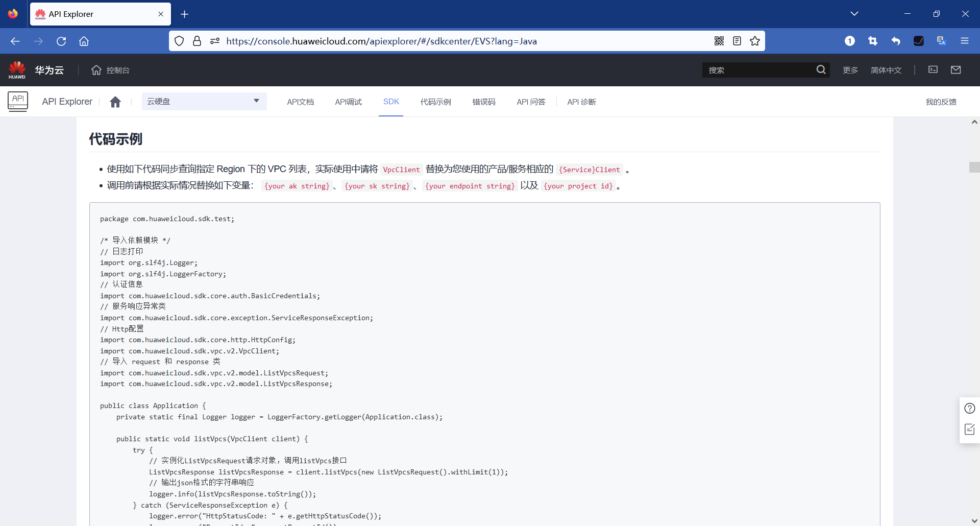Reload the current page

click(61, 41)
